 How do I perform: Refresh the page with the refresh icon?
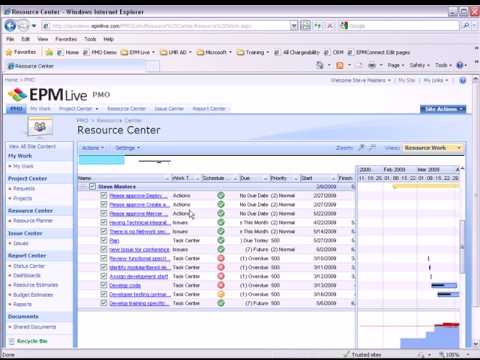tap(318, 26)
